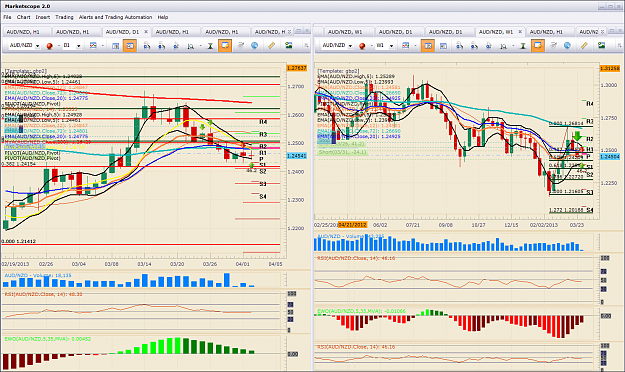The height and width of the screenshot is (372, 625).
Task: Click chart type icon in left toolbar
Action: 93,46
